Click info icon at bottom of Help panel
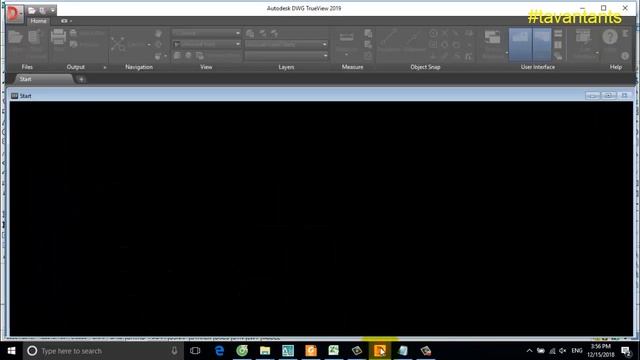640x360 pixels. [624, 56]
